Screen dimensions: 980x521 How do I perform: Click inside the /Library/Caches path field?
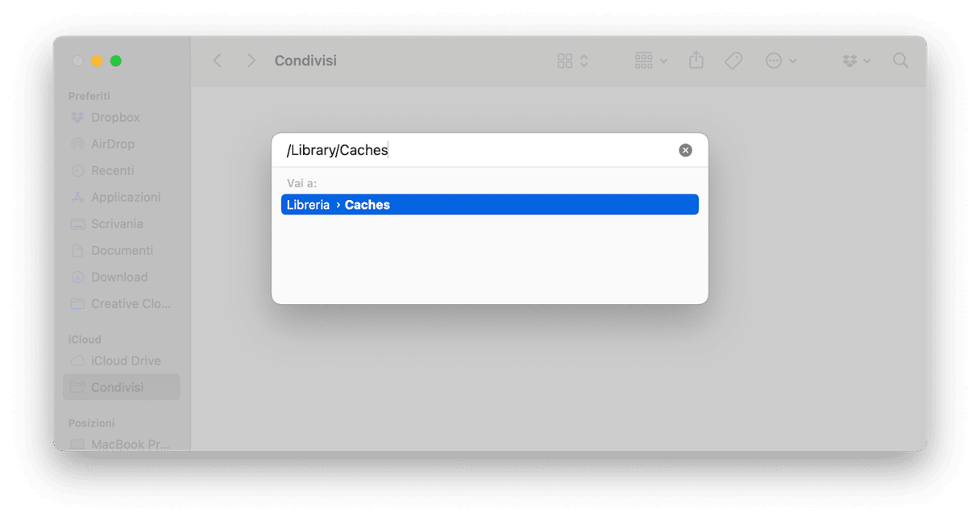(480, 150)
